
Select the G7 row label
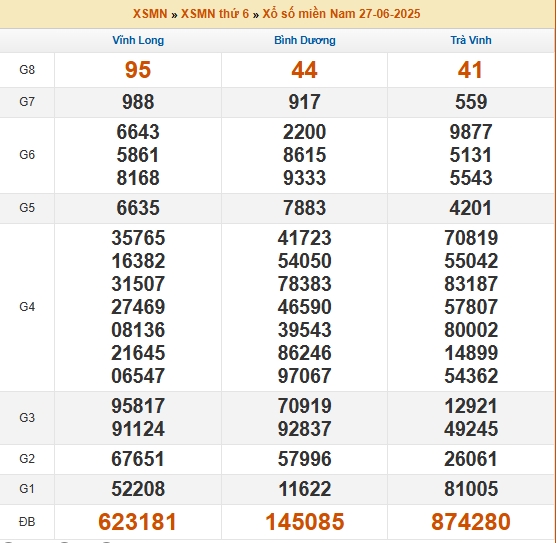pyautogui.click(x=27, y=102)
